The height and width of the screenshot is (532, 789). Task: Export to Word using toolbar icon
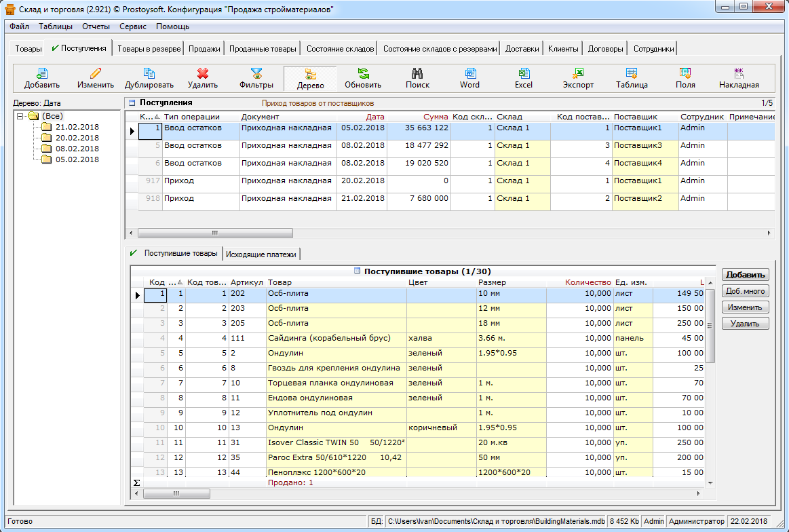[x=469, y=78]
